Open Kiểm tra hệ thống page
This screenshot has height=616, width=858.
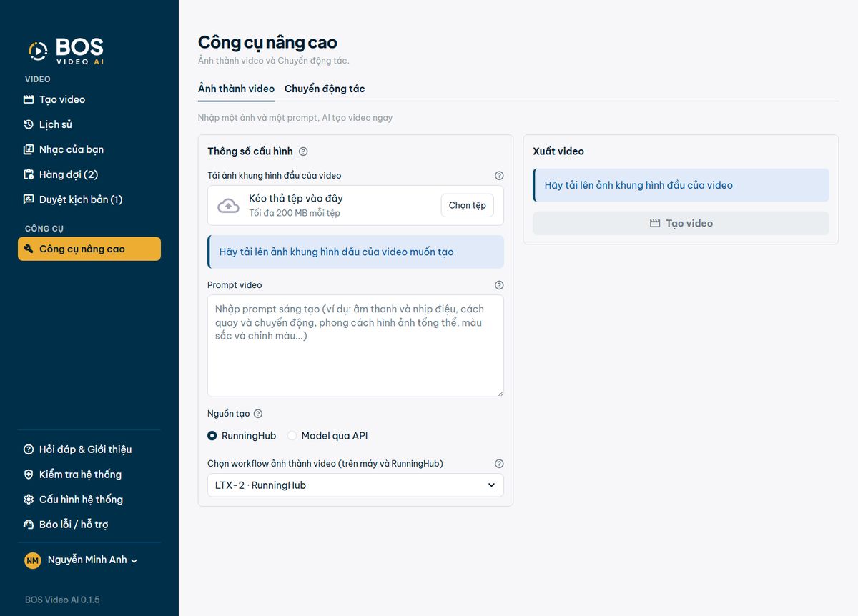point(89,475)
